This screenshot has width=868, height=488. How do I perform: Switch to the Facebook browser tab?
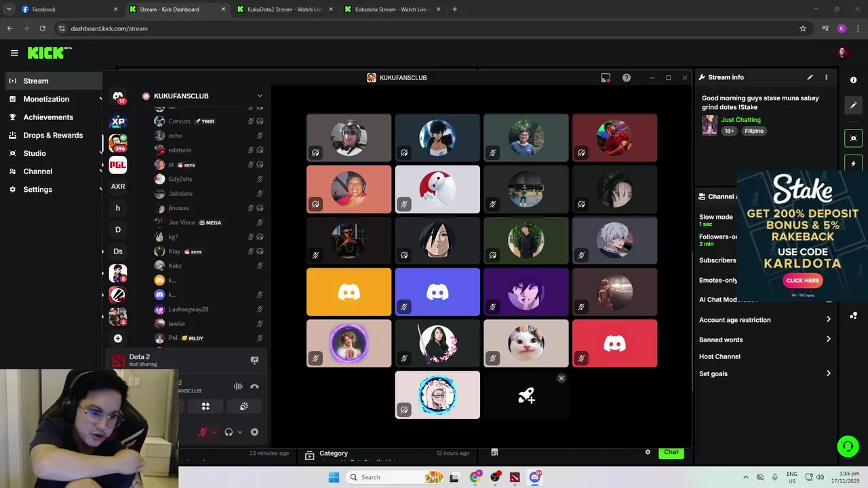point(68,9)
